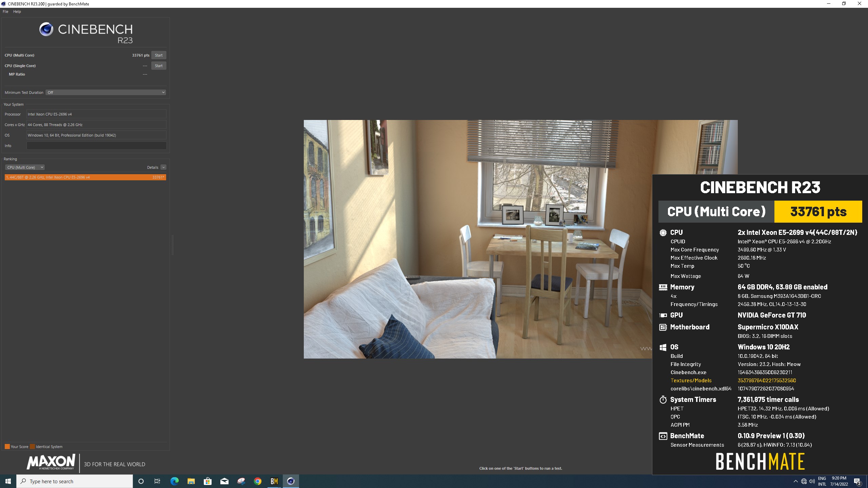The height and width of the screenshot is (488, 868).
Task: Click the Textures/Models hash value
Action: (767, 381)
